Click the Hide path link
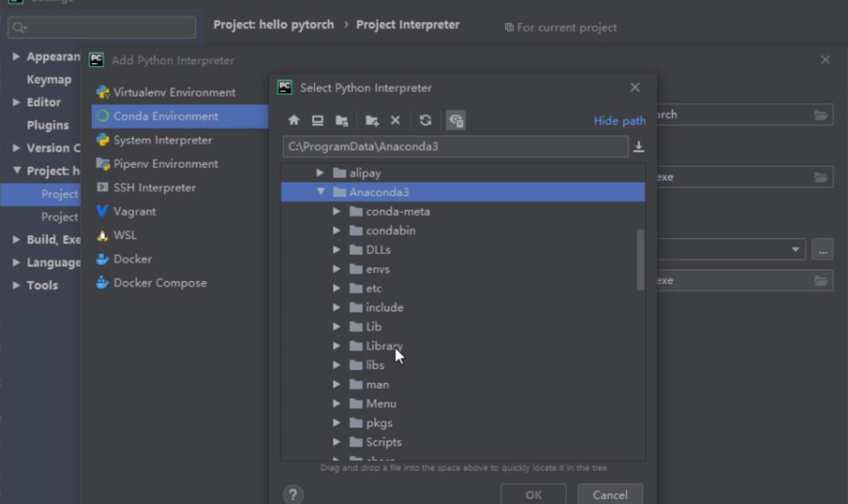The width and height of the screenshot is (848, 504). coord(619,121)
